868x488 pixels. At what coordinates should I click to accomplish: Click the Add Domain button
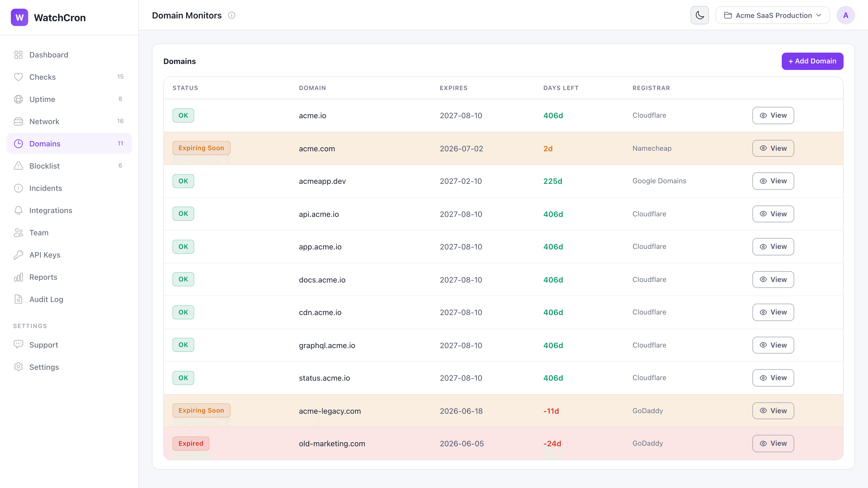(x=812, y=61)
